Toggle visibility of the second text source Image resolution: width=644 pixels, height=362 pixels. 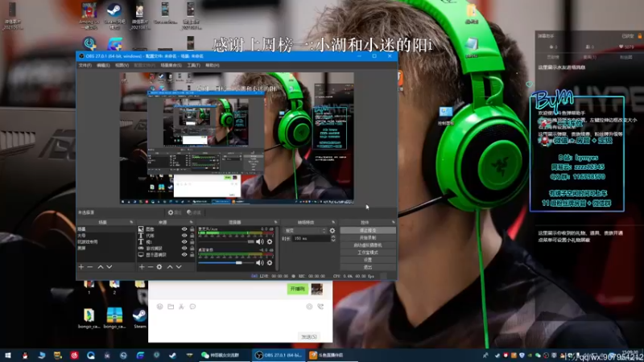click(x=184, y=242)
